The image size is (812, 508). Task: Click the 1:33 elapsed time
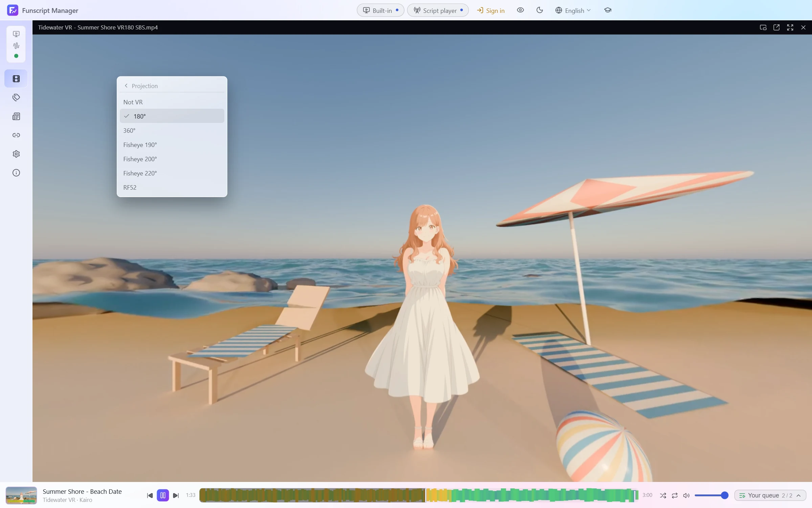(x=190, y=495)
